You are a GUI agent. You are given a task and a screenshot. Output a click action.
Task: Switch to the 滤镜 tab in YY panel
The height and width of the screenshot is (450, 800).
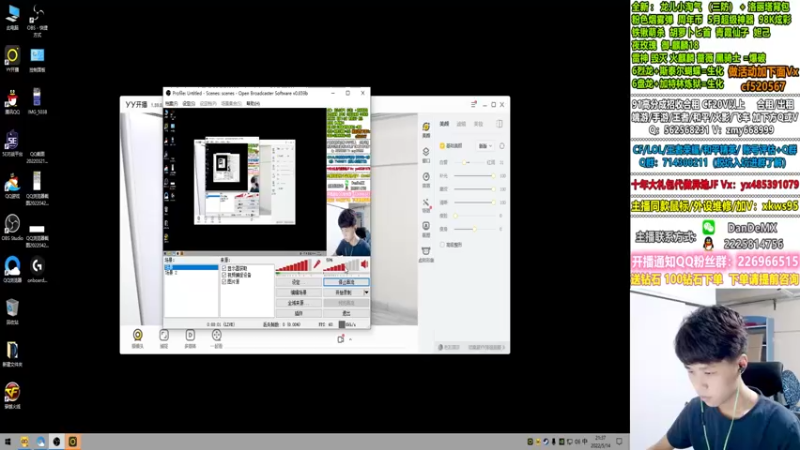point(461,124)
